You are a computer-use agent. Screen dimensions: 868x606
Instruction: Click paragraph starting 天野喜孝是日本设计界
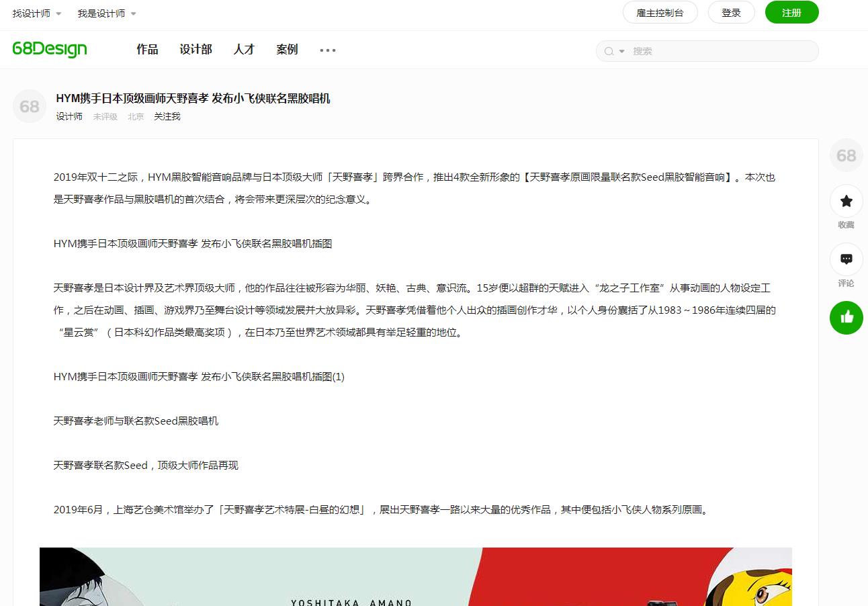tap(415, 310)
